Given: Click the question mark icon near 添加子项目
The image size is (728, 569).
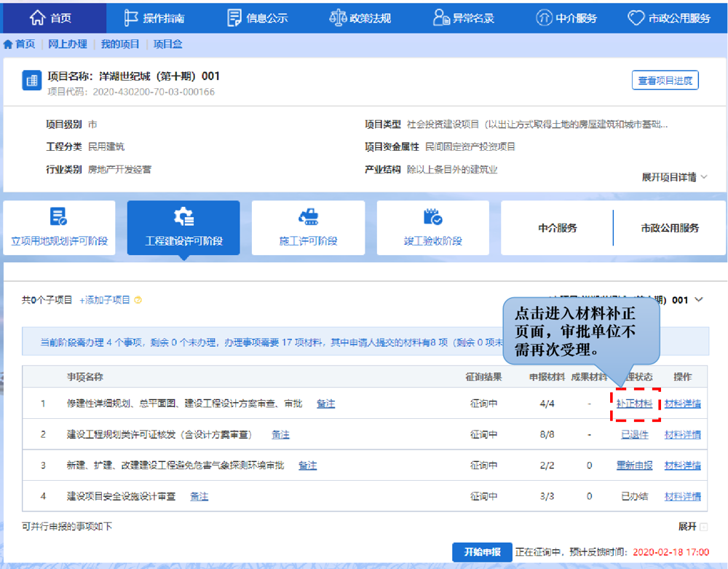Looking at the screenshot, I should point(138,300).
